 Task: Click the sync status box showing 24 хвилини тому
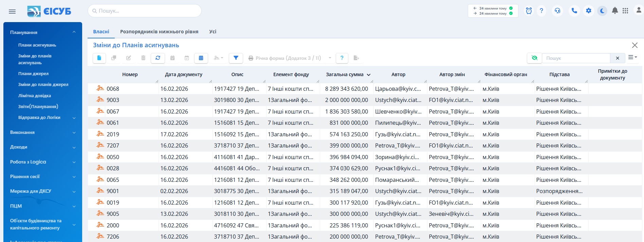493,11
